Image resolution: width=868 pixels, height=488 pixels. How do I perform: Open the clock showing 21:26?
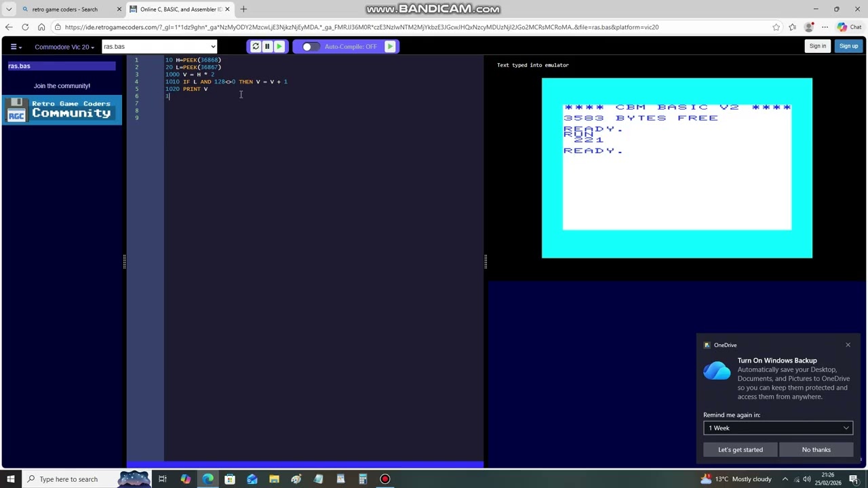tap(828, 479)
